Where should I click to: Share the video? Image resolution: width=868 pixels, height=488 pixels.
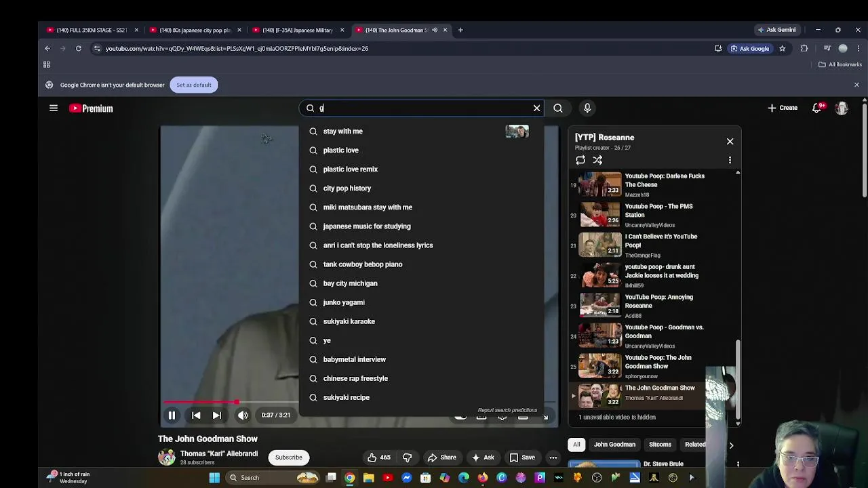pyautogui.click(x=441, y=457)
